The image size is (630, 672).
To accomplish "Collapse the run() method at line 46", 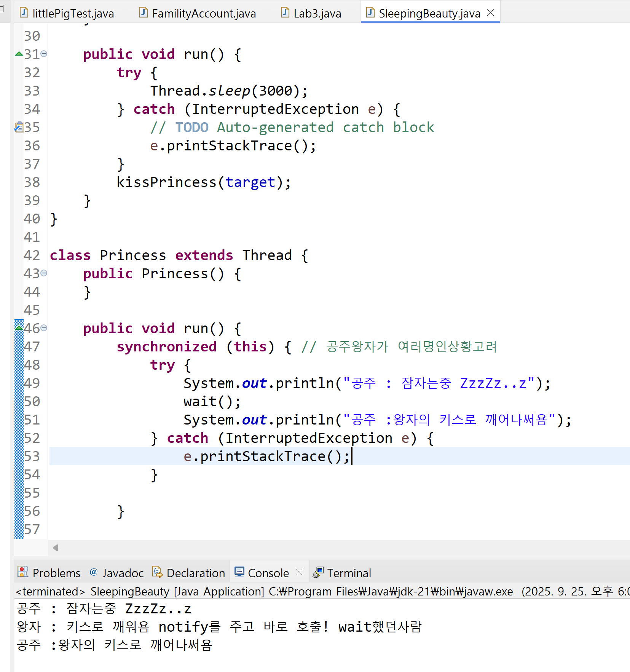I will (x=44, y=328).
